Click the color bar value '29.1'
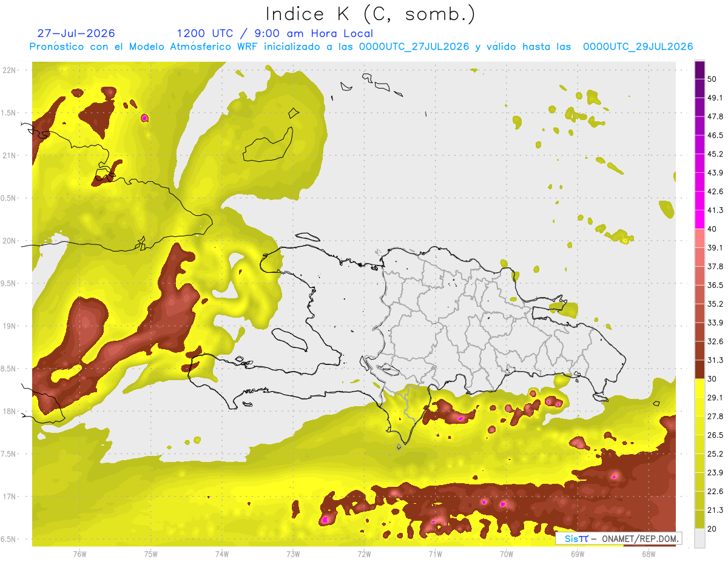The width and height of the screenshot is (728, 562). (715, 398)
